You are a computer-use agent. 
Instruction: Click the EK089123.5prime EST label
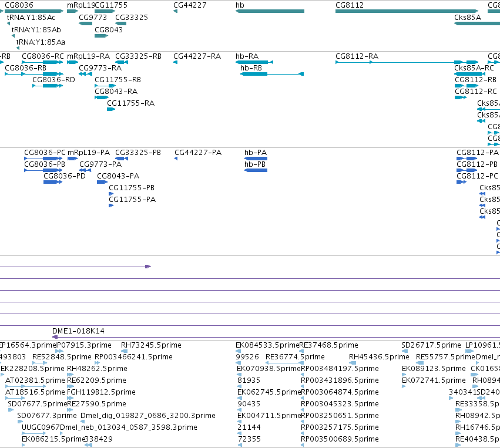[x=434, y=369]
